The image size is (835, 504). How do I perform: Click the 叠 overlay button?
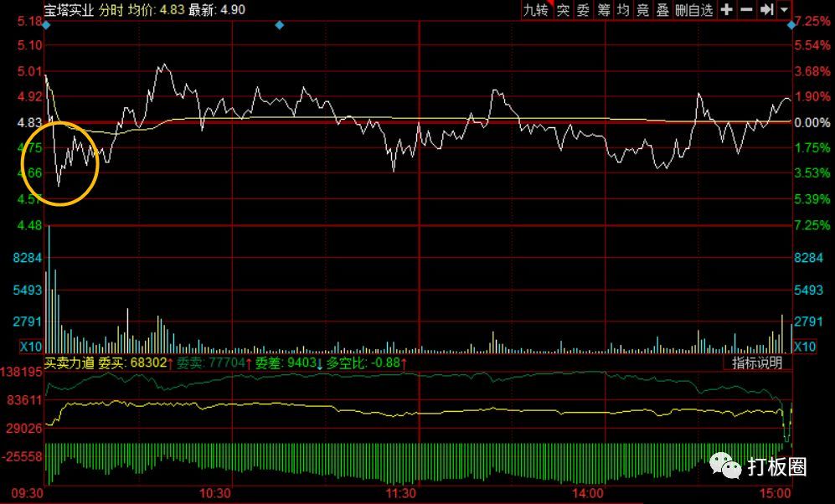click(662, 9)
